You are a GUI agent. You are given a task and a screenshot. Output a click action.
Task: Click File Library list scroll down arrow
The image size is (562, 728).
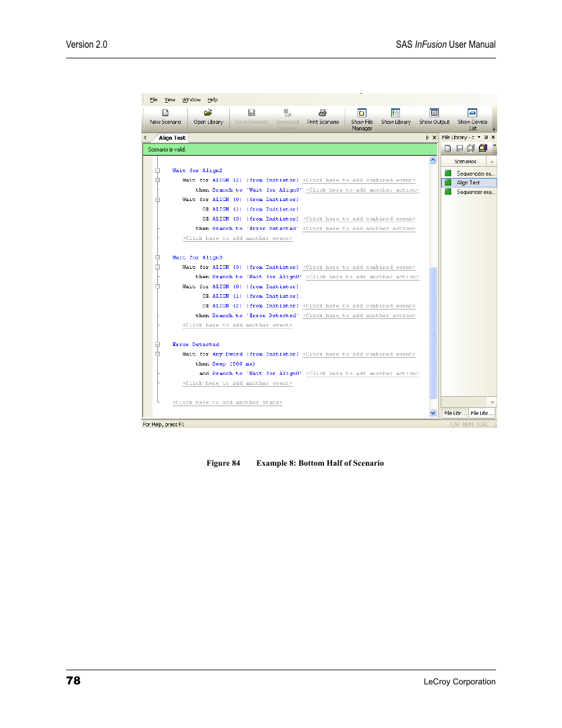point(492,402)
